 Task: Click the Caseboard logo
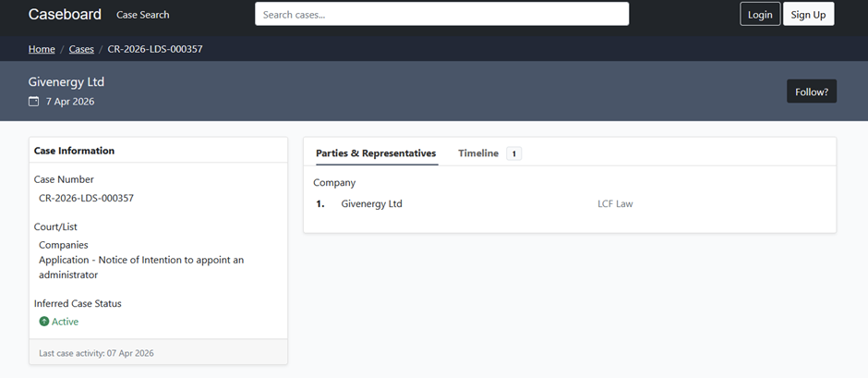[x=66, y=15]
